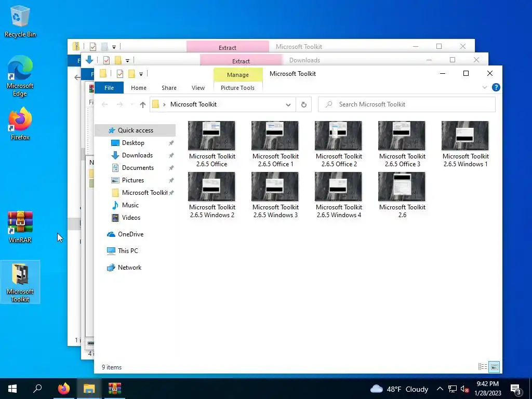
Task: Open Help with the question mark icon
Action: click(x=496, y=87)
